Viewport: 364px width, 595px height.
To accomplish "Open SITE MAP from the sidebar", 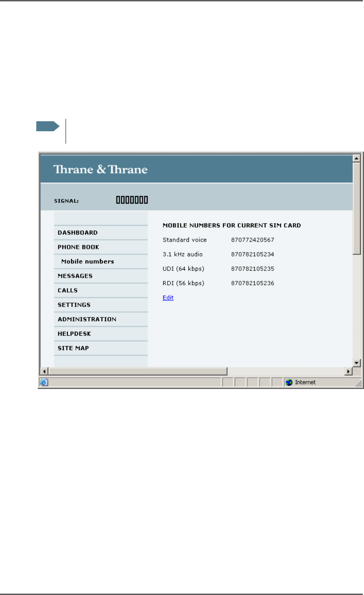I will pyautogui.click(x=73, y=348).
